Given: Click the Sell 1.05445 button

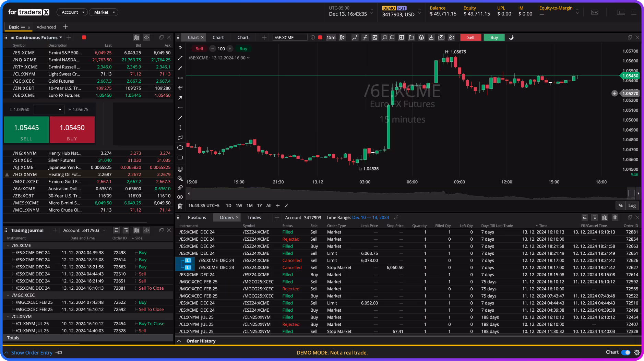Looking at the screenshot, I should (x=26, y=130).
